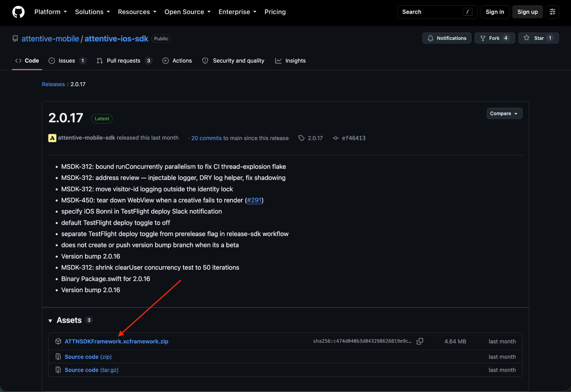Open the Pull requests tab

click(x=124, y=61)
